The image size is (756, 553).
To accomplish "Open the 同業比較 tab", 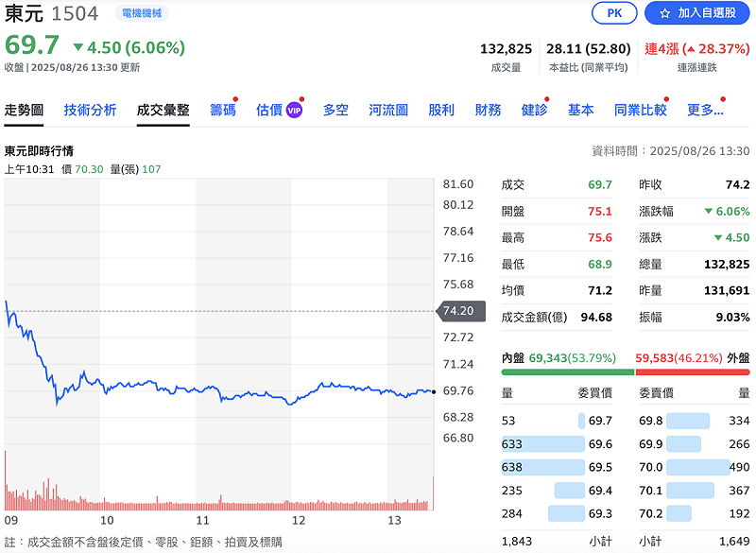I will point(641,111).
